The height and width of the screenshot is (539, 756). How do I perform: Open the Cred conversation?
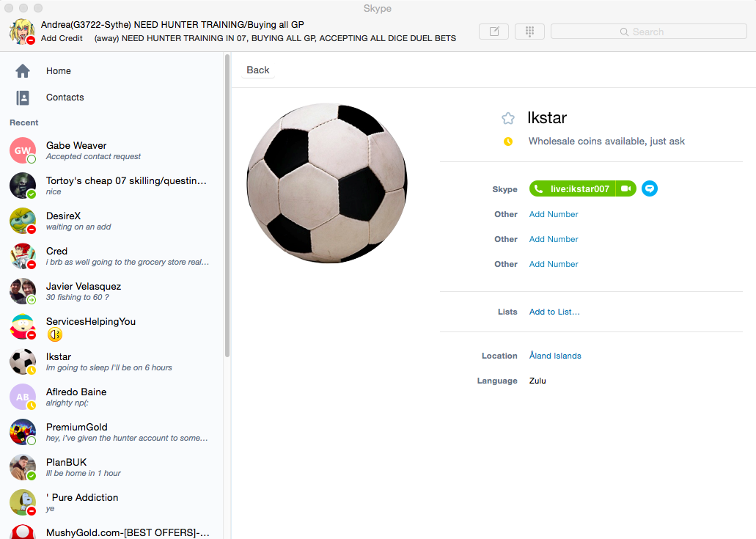coord(112,256)
